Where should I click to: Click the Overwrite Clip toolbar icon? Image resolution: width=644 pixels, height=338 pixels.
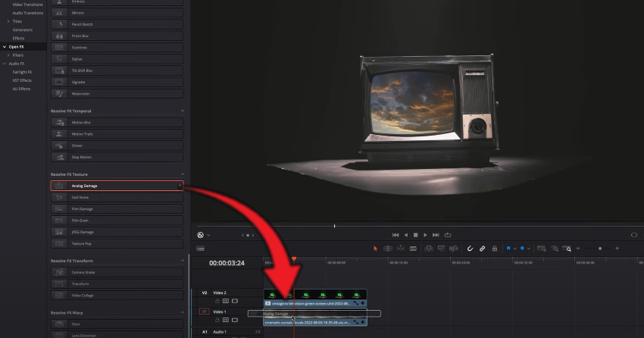(x=441, y=249)
